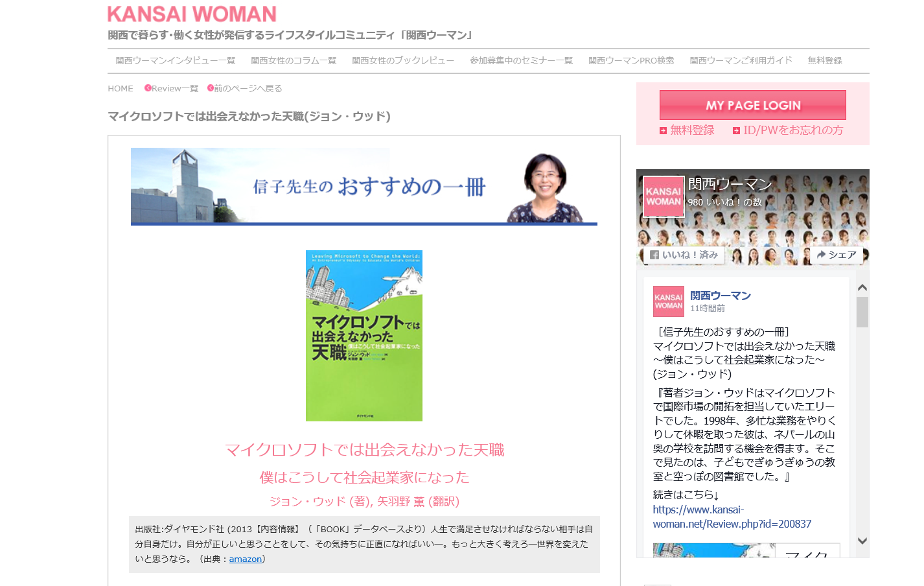Select 無料登録 in the top navigation

click(x=825, y=60)
